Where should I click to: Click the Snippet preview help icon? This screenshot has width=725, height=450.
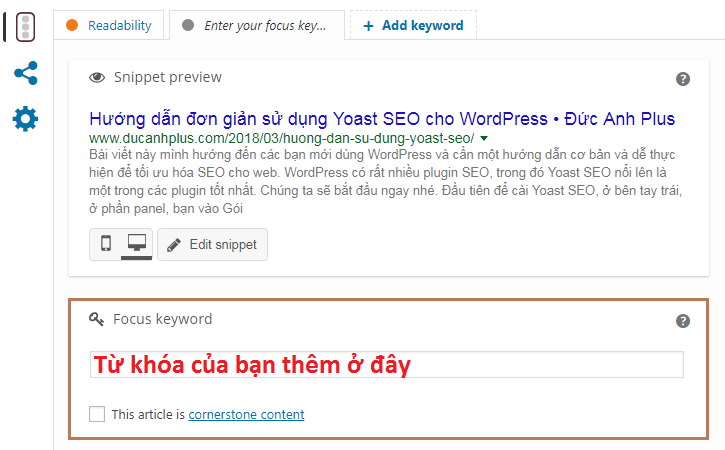[683, 79]
